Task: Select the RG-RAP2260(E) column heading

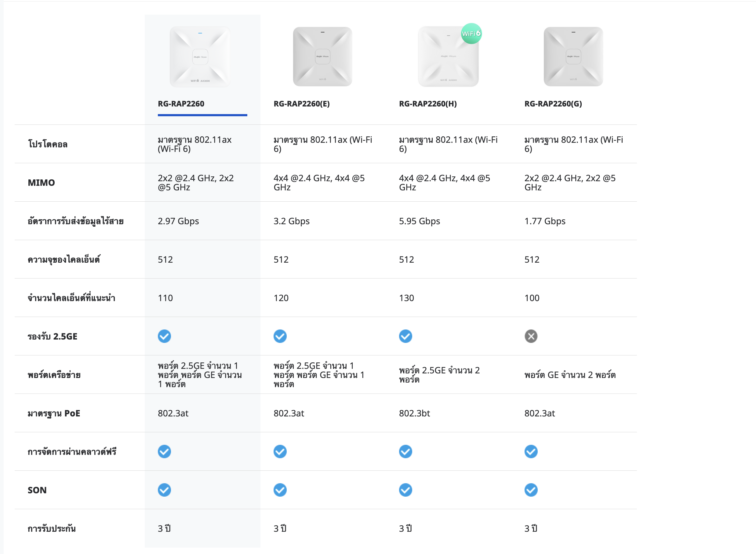Action: point(301,104)
